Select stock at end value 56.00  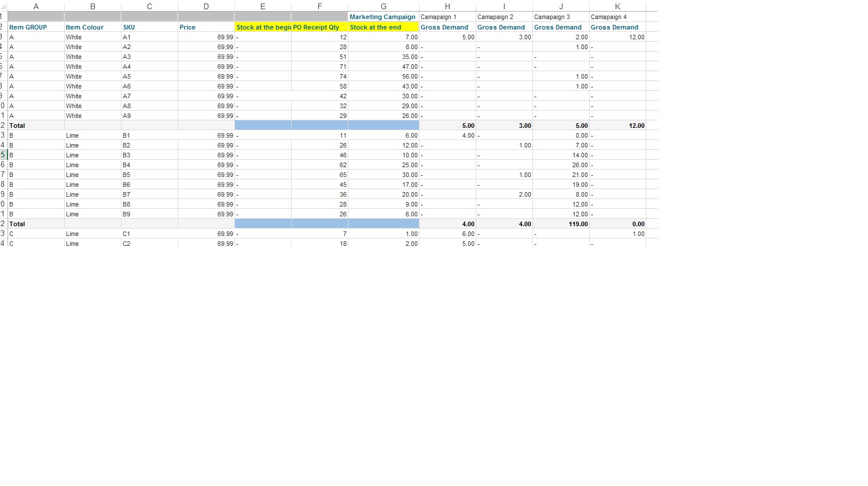383,76
